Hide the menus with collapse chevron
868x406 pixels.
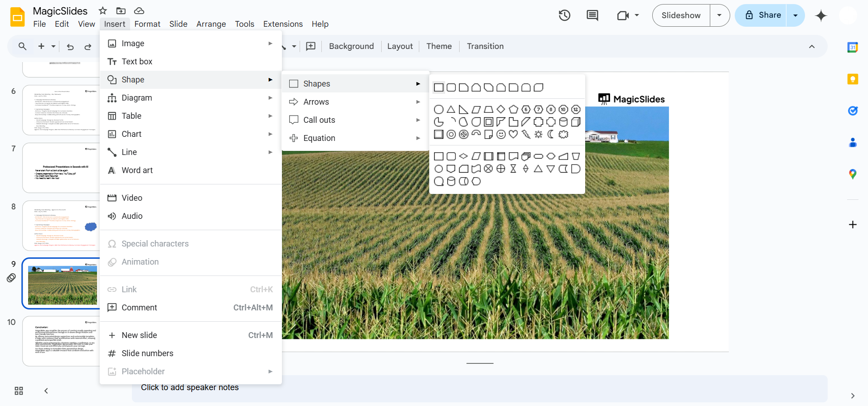coord(812,46)
